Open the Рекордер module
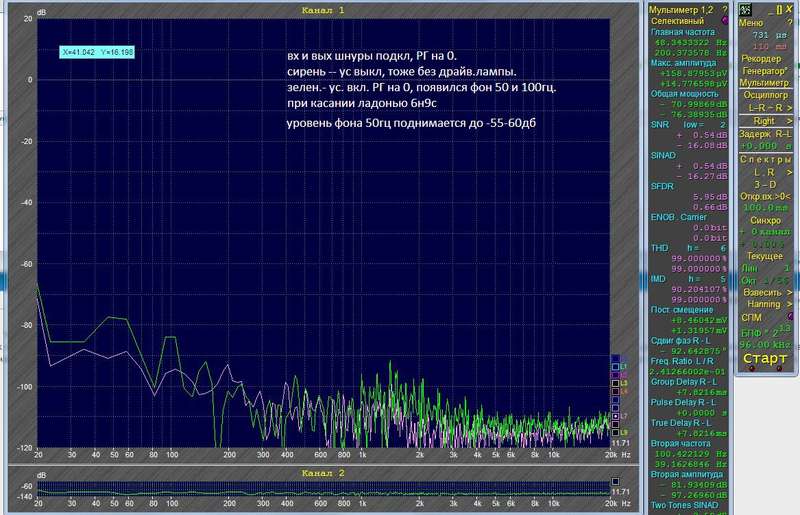 [761, 59]
